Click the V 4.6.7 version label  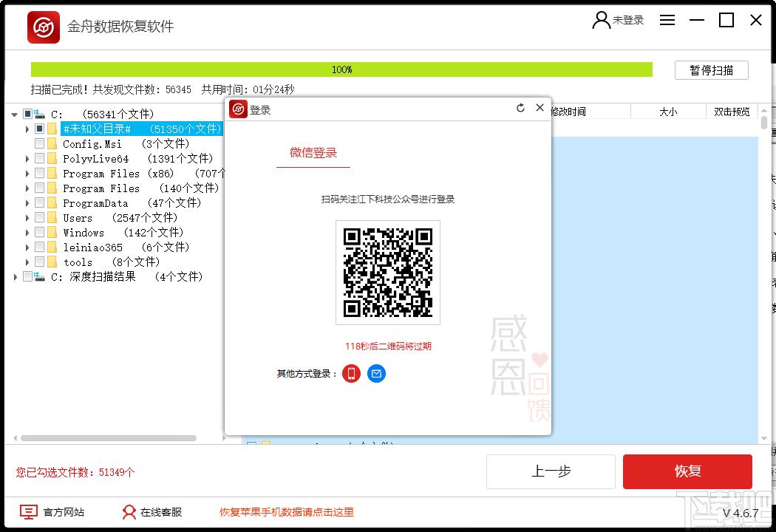(x=741, y=514)
